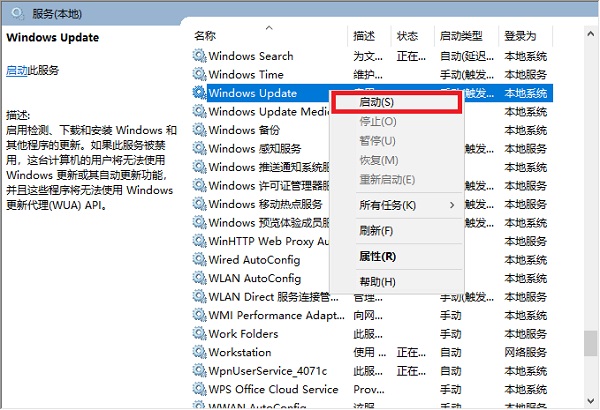The height and width of the screenshot is (410, 600).
Task: Click the Workstation service gear icon
Action: [x=199, y=352]
